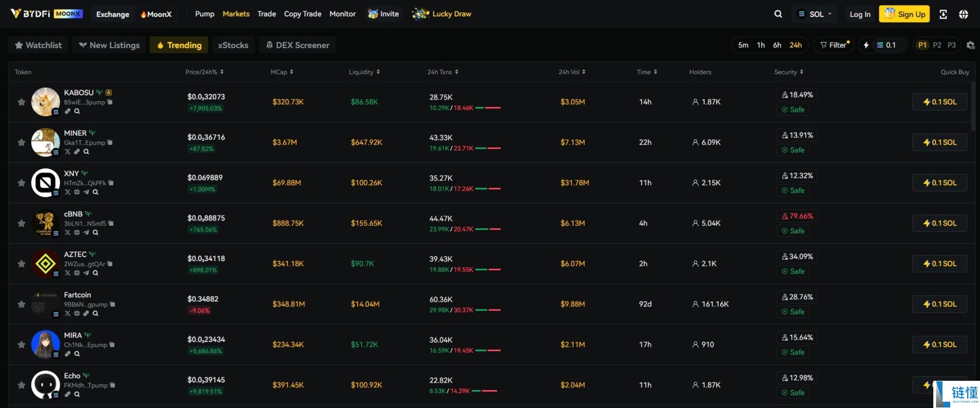The image size is (980, 408).
Task: Switch to the Watchlist tab
Action: click(38, 45)
